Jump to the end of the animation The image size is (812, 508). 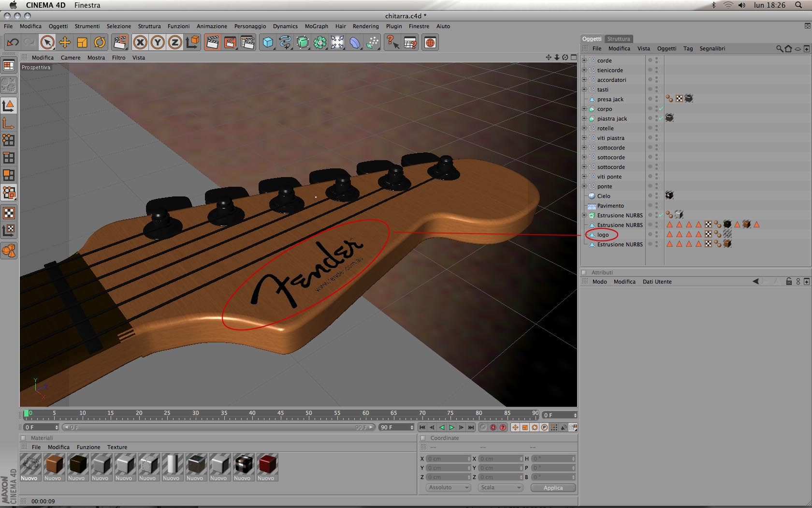click(x=471, y=427)
